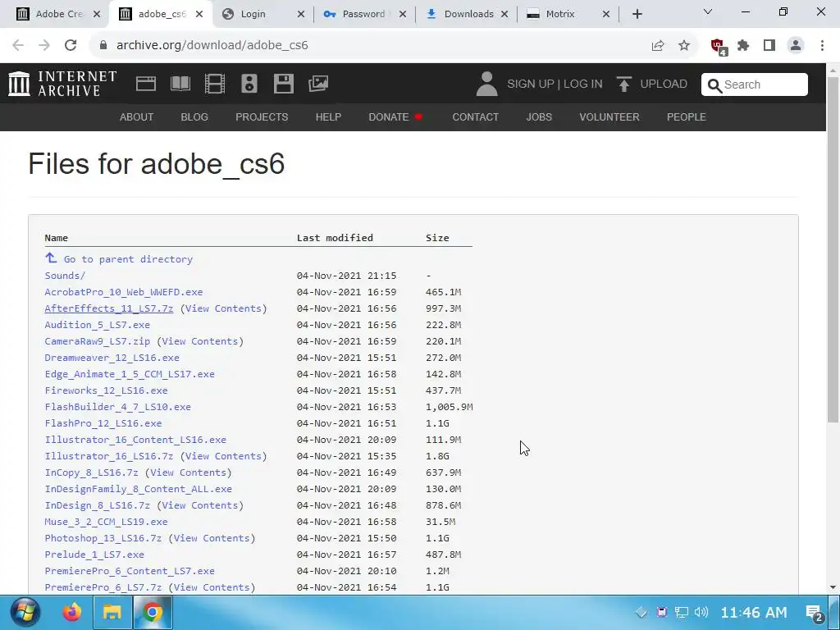Go back with browser back arrow
Viewport: 840px width, 630px height.
pyautogui.click(x=18, y=45)
